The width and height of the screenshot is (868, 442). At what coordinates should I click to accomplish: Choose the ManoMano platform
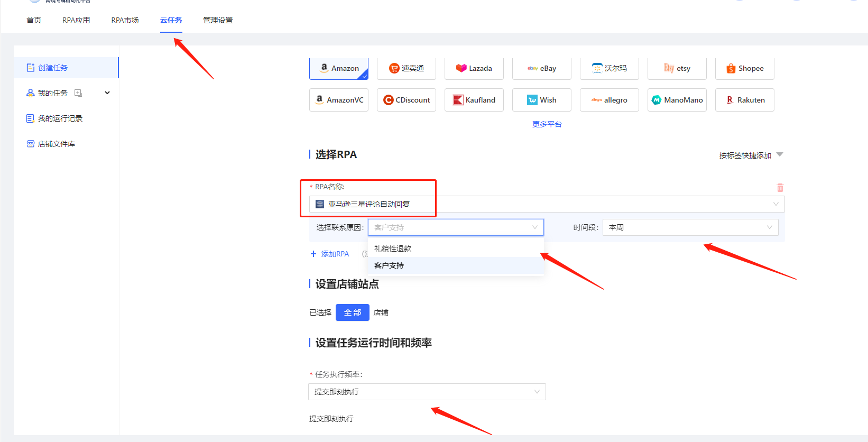pyautogui.click(x=677, y=100)
